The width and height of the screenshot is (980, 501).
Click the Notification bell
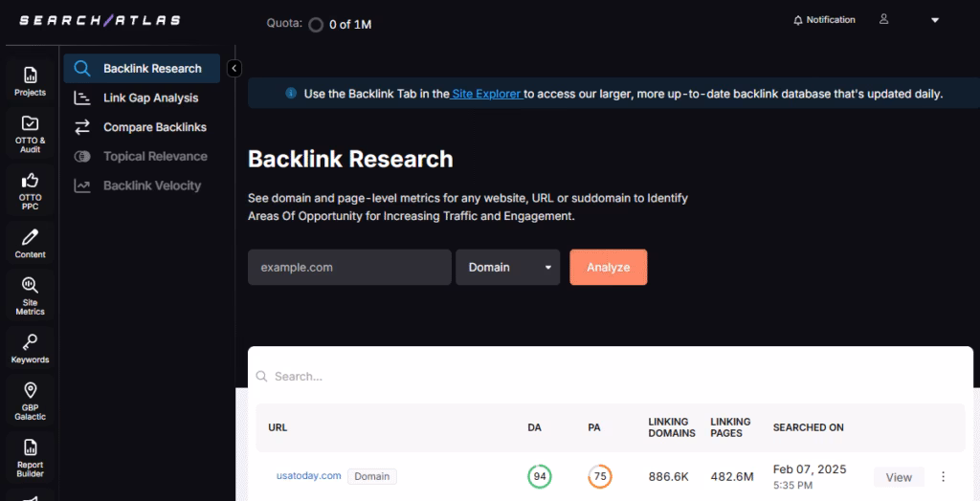pyautogui.click(x=823, y=20)
